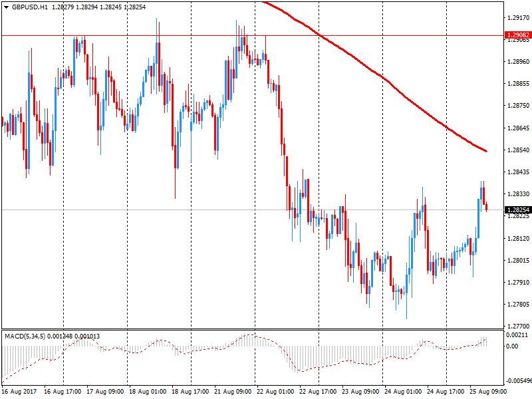This screenshot has width=532, height=399.
Task: Select the open price value 1.28279
Action: coord(63,7)
